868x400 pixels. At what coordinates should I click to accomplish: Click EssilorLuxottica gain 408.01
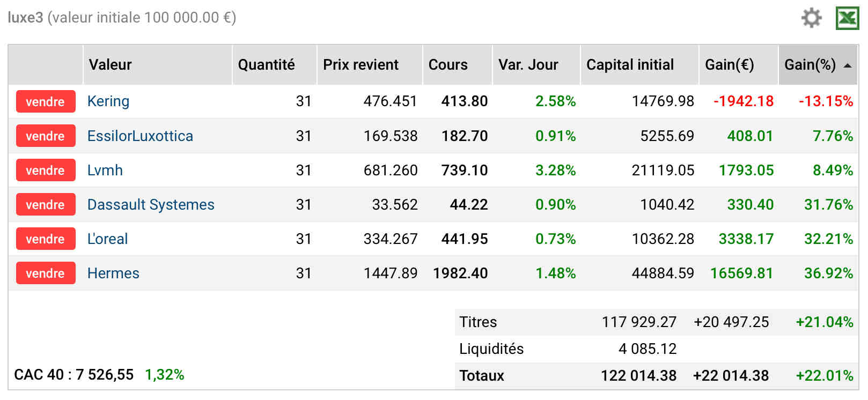point(750,136)
